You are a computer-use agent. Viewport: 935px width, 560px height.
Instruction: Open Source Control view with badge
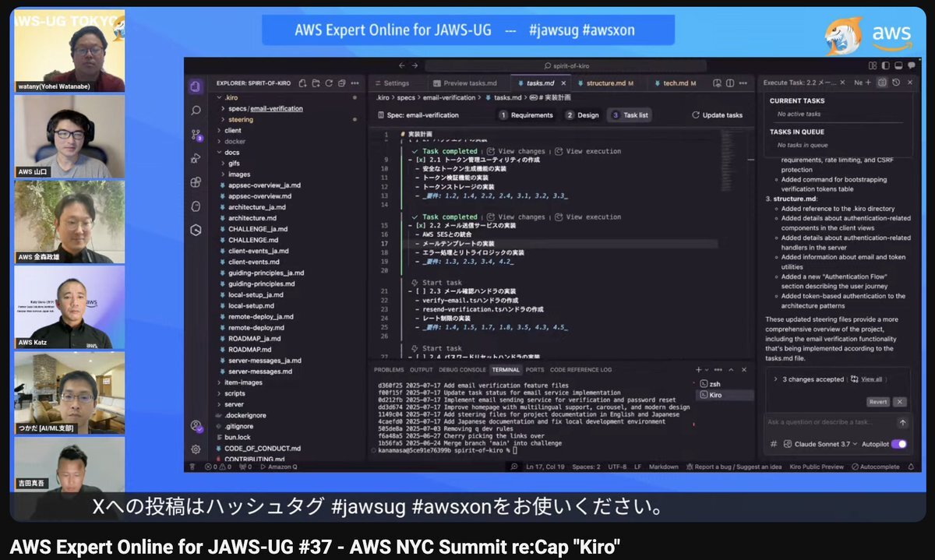(x=196, y=135)
